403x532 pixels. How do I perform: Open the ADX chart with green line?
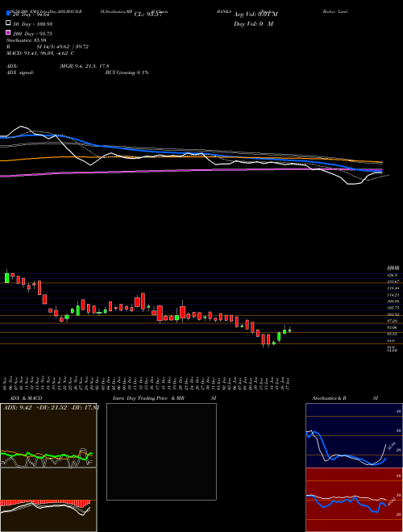tap(48, 435)
